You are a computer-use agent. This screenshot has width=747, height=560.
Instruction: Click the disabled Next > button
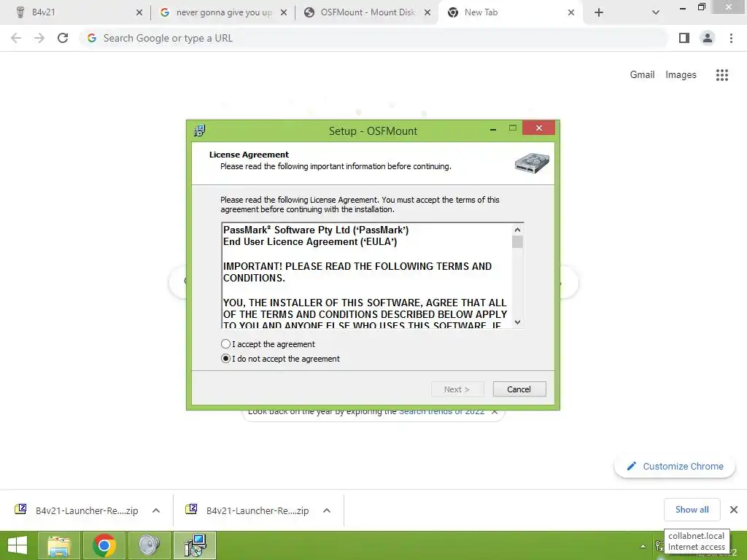point(457,389)
